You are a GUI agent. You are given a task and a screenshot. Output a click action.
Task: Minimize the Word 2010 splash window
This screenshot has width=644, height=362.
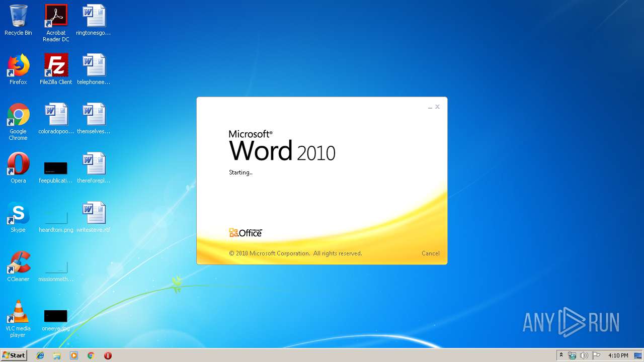point(430,107)
